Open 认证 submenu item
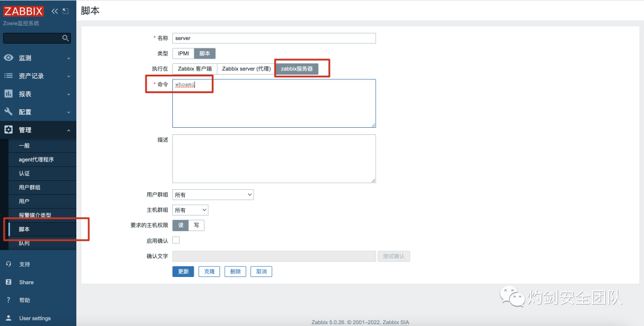644x326 pixels. tap(42, 174)
